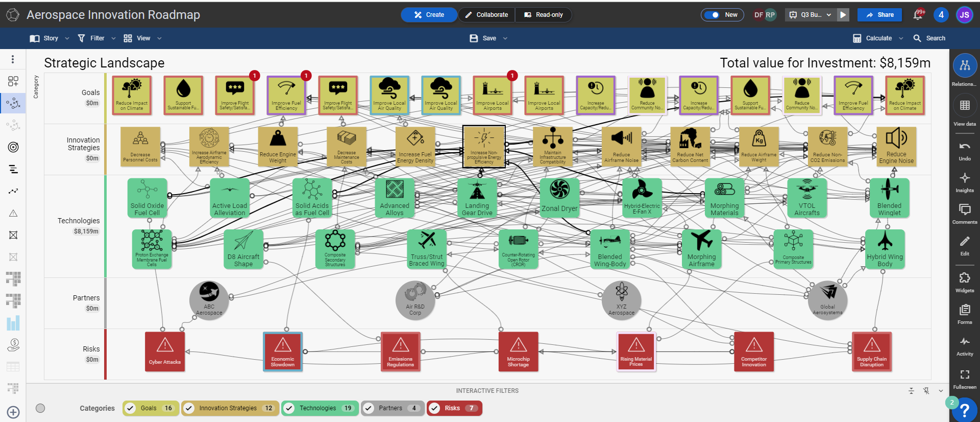Click the Share button
This screenshot has height=422, width=980.
tap(879, 15)
